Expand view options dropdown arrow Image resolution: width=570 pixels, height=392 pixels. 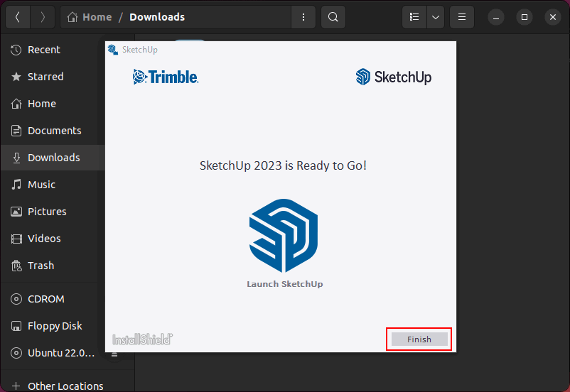436,17
